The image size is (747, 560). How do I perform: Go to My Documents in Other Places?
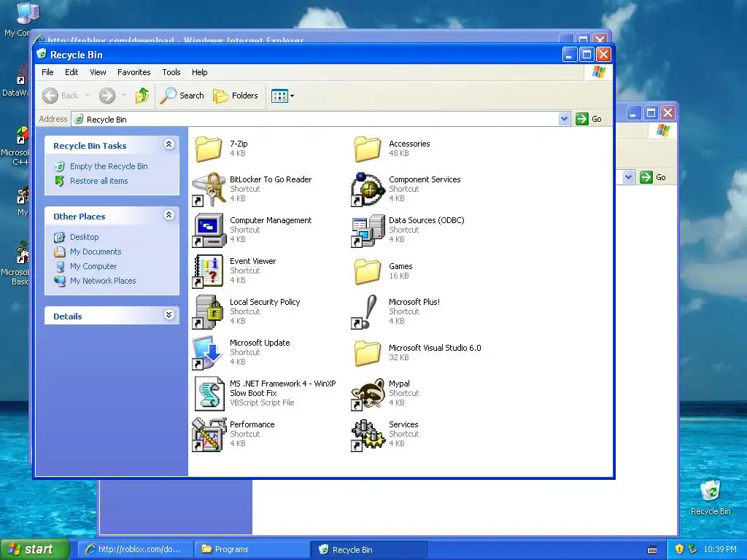coord(96,252)
